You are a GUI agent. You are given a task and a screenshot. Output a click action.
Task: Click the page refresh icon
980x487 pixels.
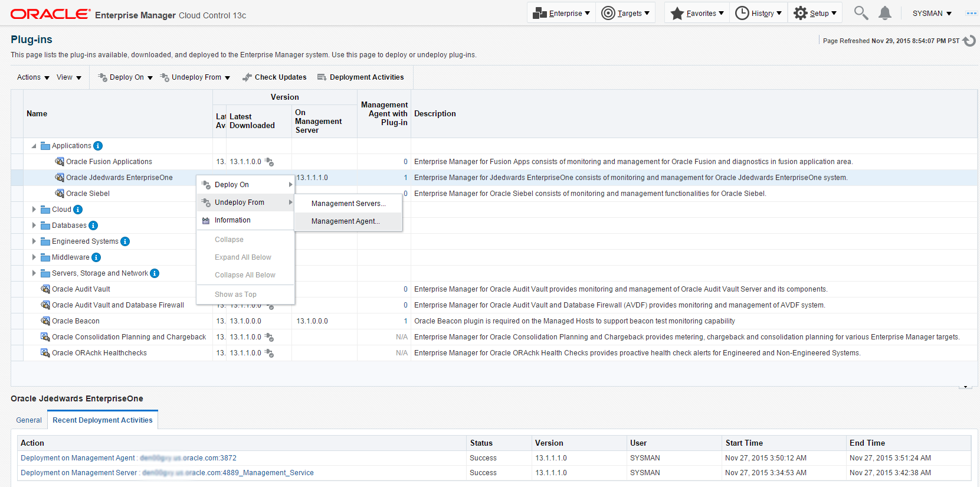point(969,41)
